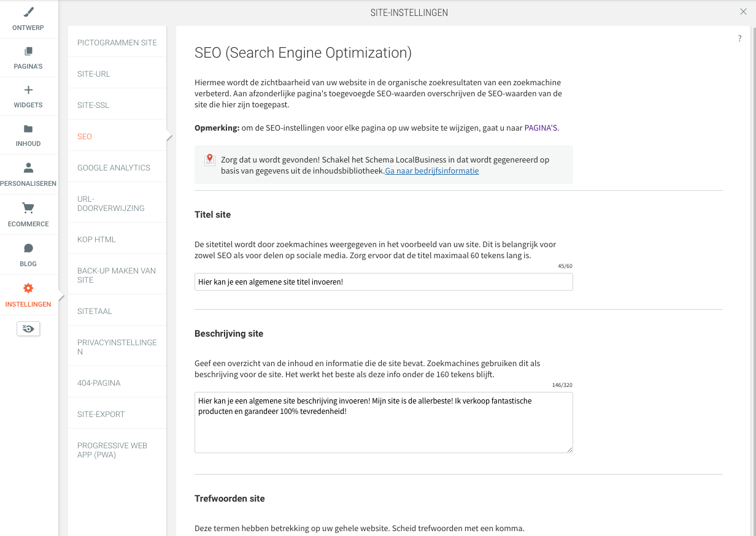Click the question mark help icon
This screenshot has height=536, width=756.
tap(739, 39)
